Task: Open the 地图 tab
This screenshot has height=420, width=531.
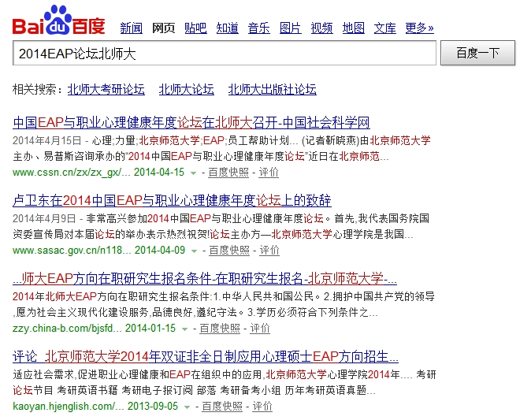Action: [354, 28]
